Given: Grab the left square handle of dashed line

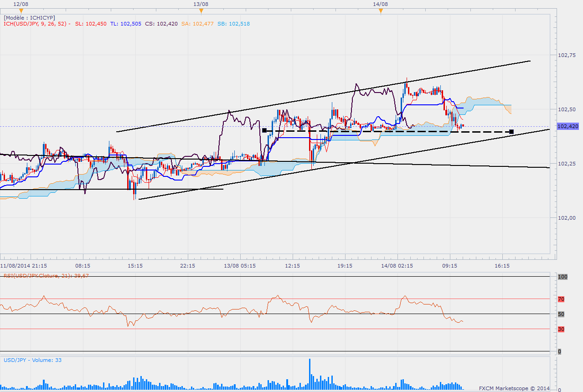Looking at the screenshot, I should click(x=264, y=130).
